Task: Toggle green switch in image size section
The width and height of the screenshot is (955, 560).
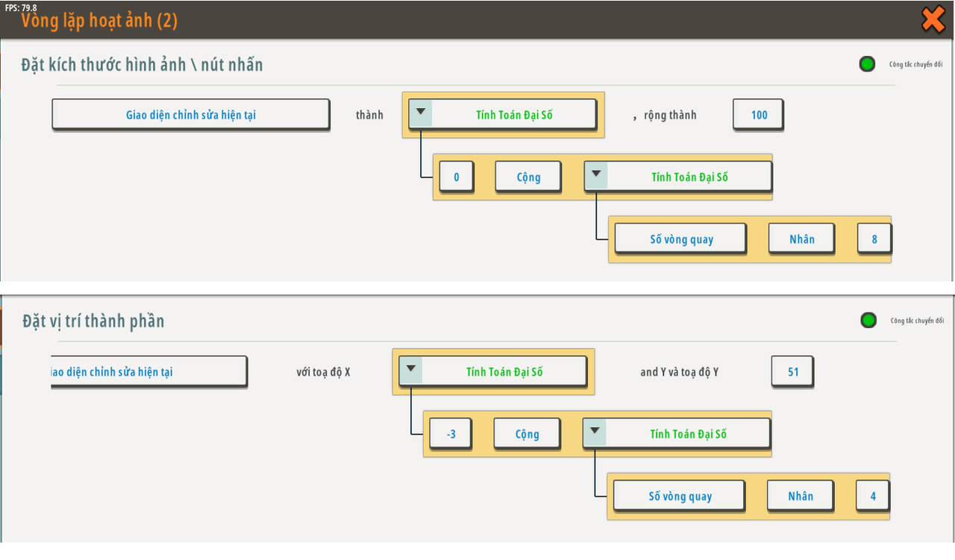Action: (x=867, y=64)
